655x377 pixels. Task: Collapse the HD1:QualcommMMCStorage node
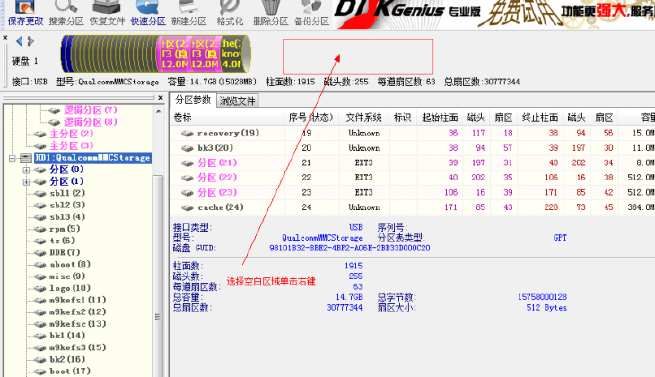coord(12,158)
